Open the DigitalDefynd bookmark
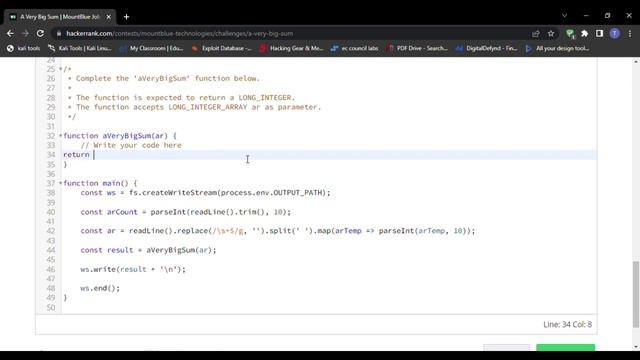 [487, 48]
